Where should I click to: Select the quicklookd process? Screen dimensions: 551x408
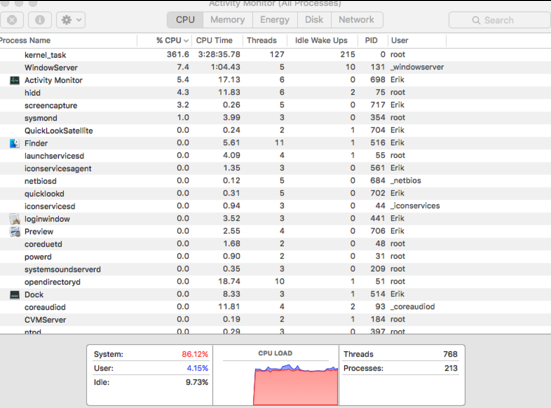(x=44, y=194)
